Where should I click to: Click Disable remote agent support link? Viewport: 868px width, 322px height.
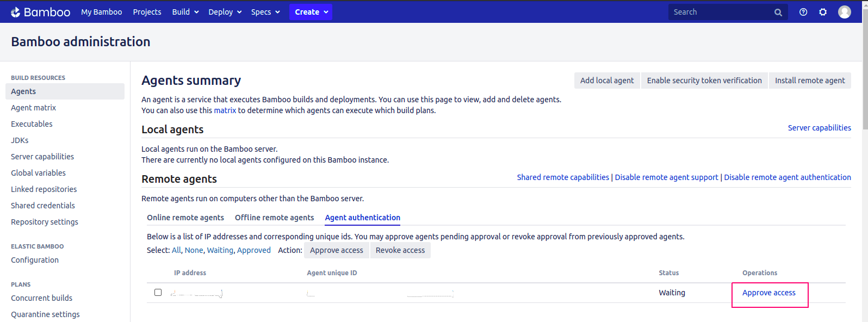667,177
